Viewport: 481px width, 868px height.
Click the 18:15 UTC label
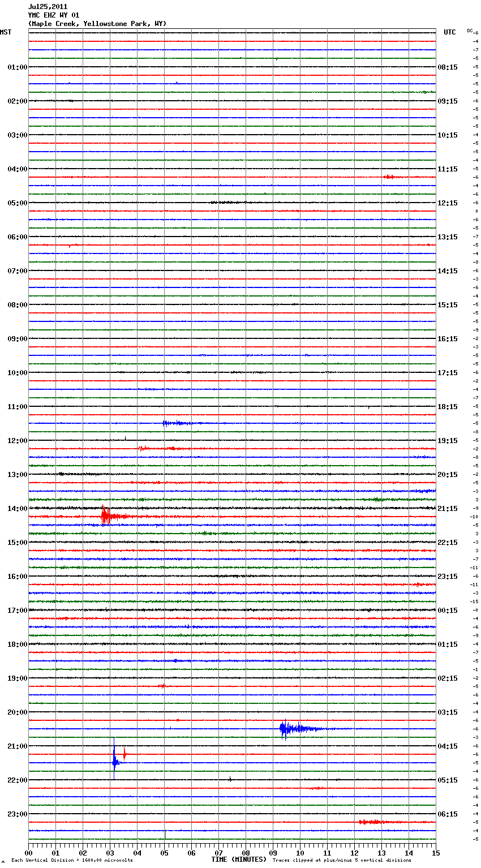pos(448,407)
